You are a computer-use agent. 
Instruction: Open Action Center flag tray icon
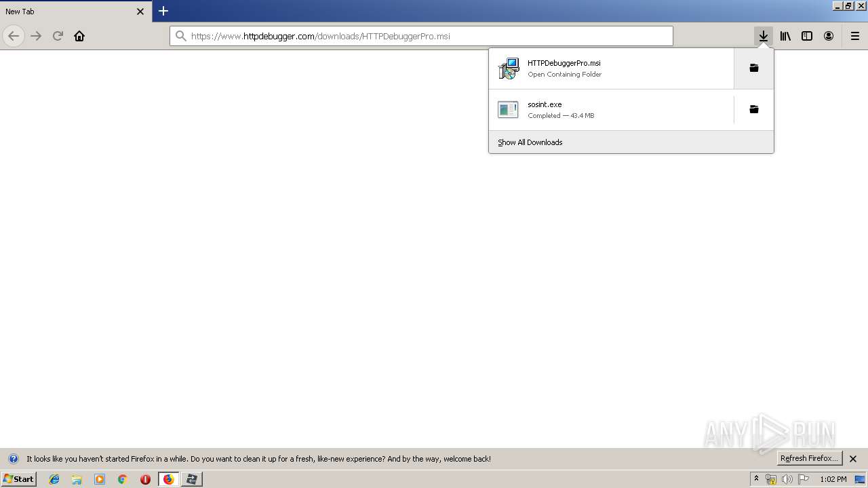coord(804,479)
